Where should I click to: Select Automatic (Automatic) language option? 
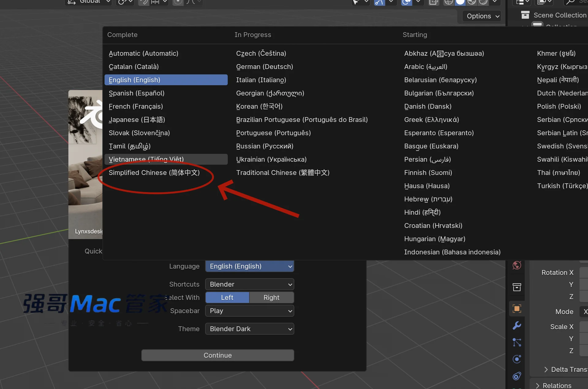[143, 54]
